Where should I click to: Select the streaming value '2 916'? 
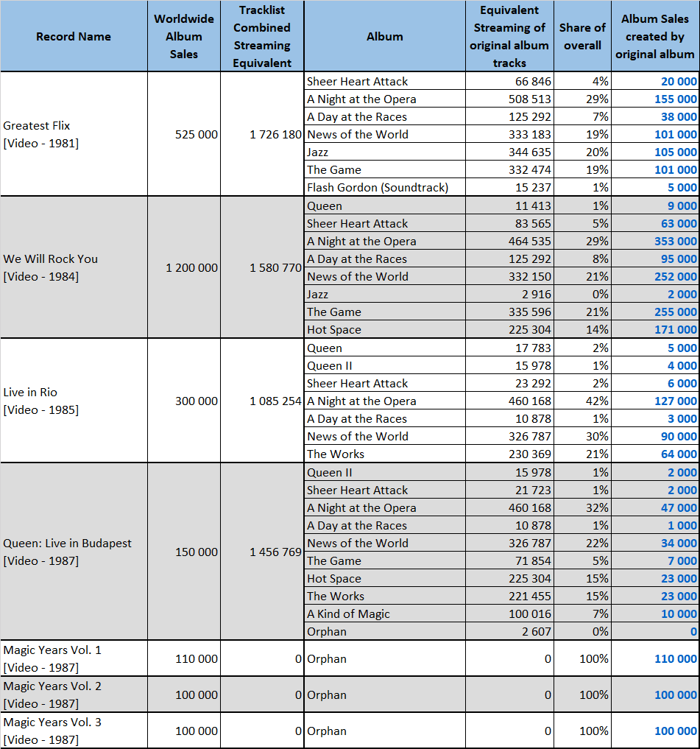(536, 295)
